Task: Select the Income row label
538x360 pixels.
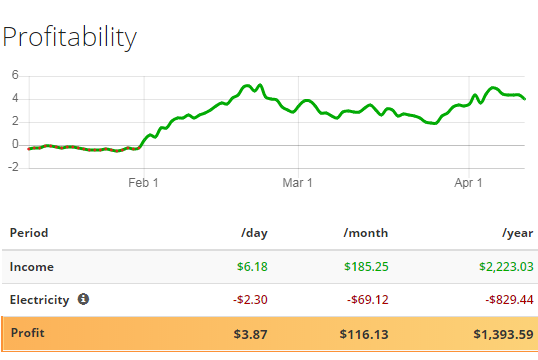Action: coord(32,267)
